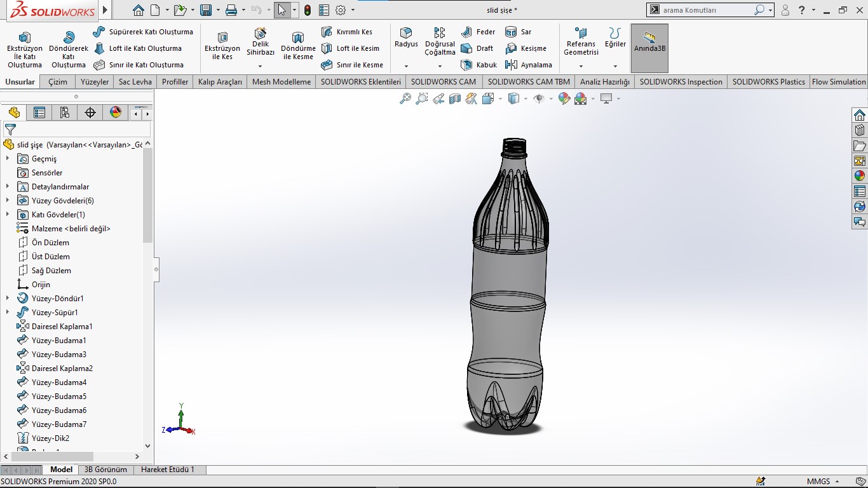Choose the Kıvrımlı Kes tool
868x488 pixels.
[x=347, y=32]
